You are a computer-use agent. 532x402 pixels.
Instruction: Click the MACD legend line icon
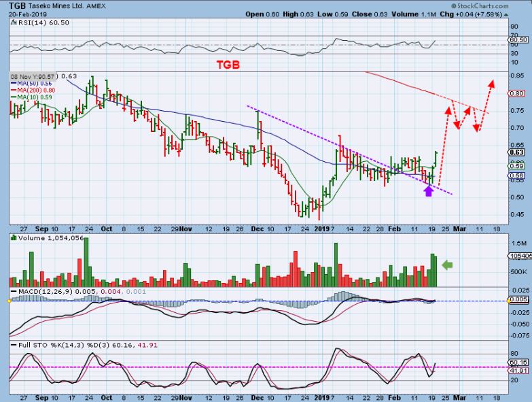[x=14, y=292]
